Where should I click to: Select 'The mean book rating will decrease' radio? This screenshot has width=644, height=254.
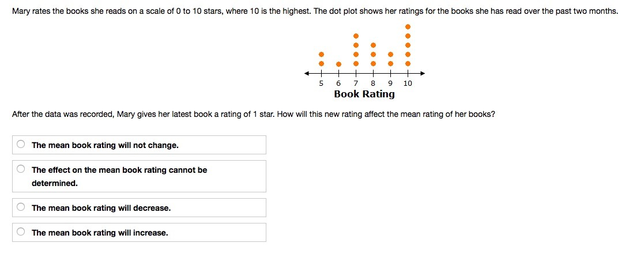click(x=21, y=207)
